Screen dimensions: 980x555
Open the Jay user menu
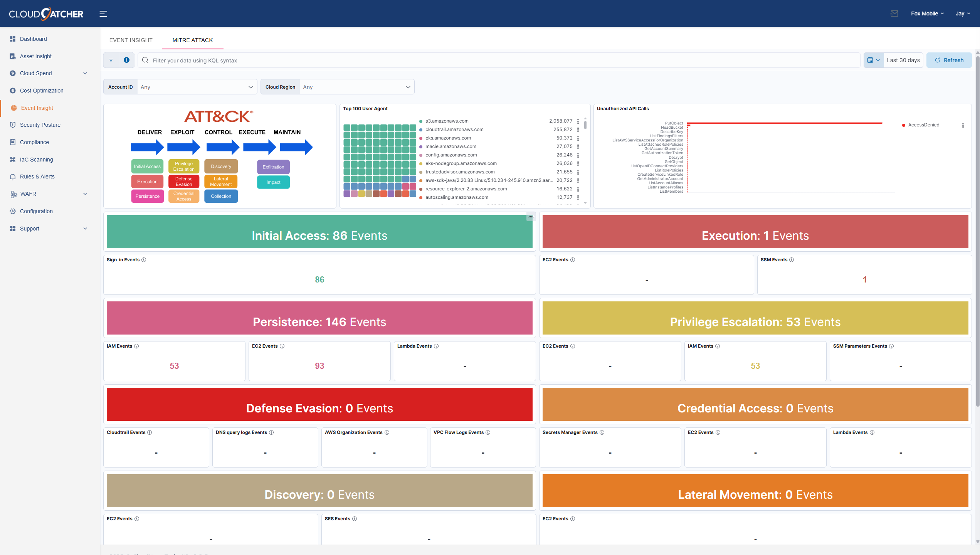pyautogui.click(x=962, y=13)
